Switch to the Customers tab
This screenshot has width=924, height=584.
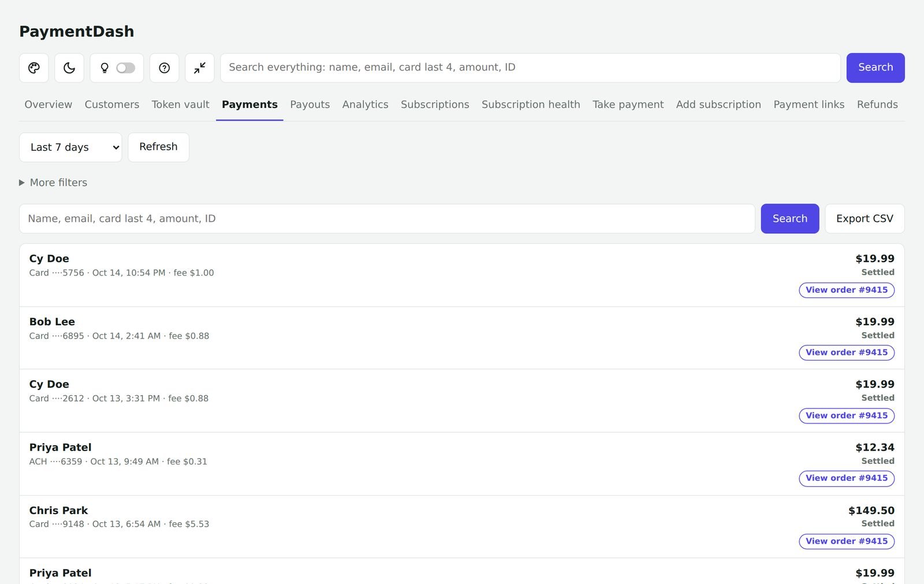coord(112,105)
